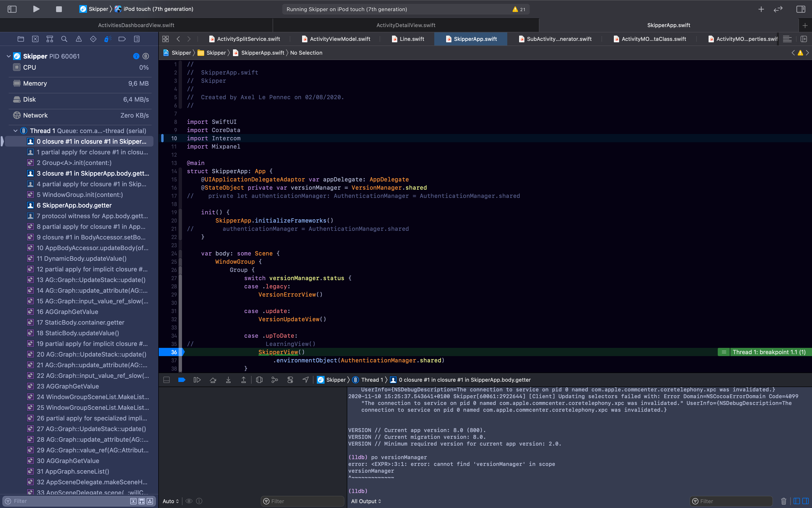
Task: Click Continue program execution
Action: coord(197,380)
